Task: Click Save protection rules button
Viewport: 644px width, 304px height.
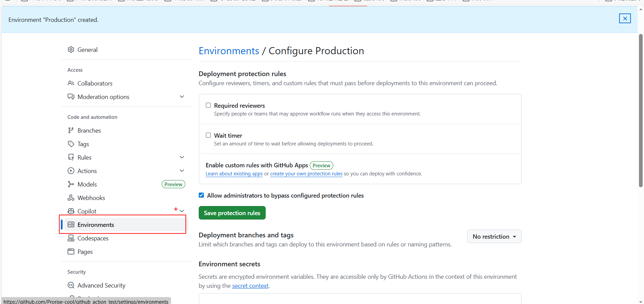Action: point(232,213)
